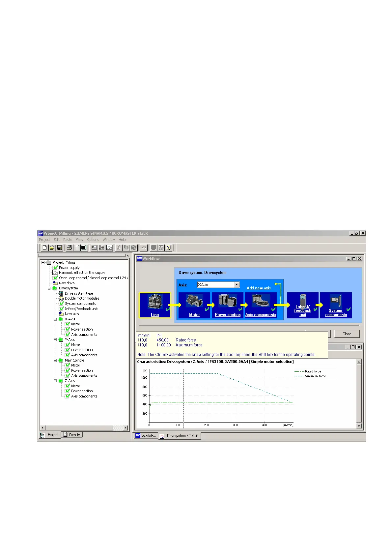This screenshot has width=392, height=555.
Task: Select New drive in project tree
Action: pyautogui.click(x=67, y=283)
